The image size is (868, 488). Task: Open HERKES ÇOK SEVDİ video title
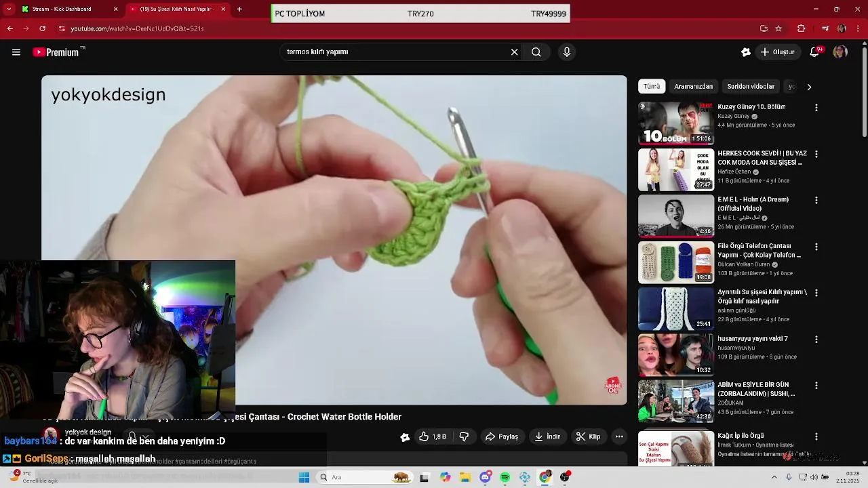pos(762,158)
